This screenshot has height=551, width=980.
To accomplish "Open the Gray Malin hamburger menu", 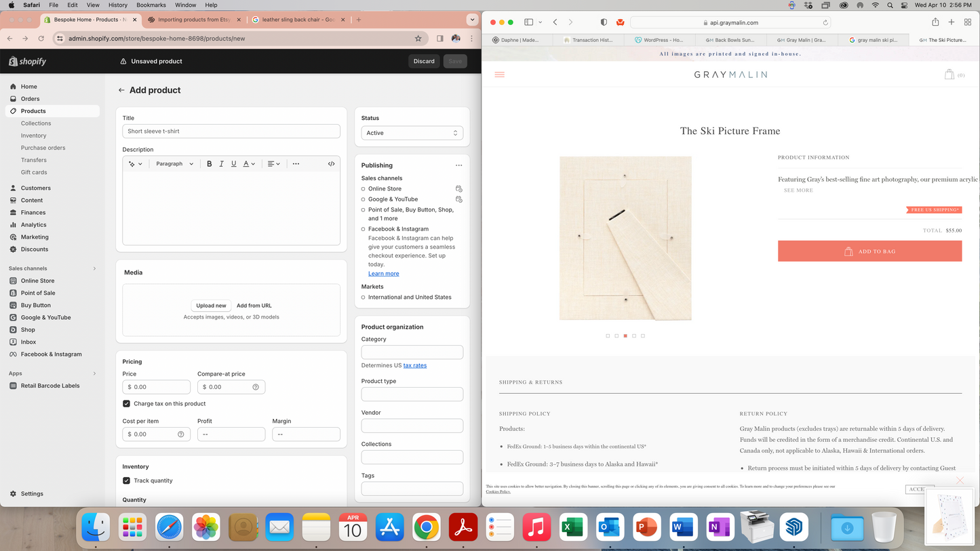I will [x=500, y=75].
